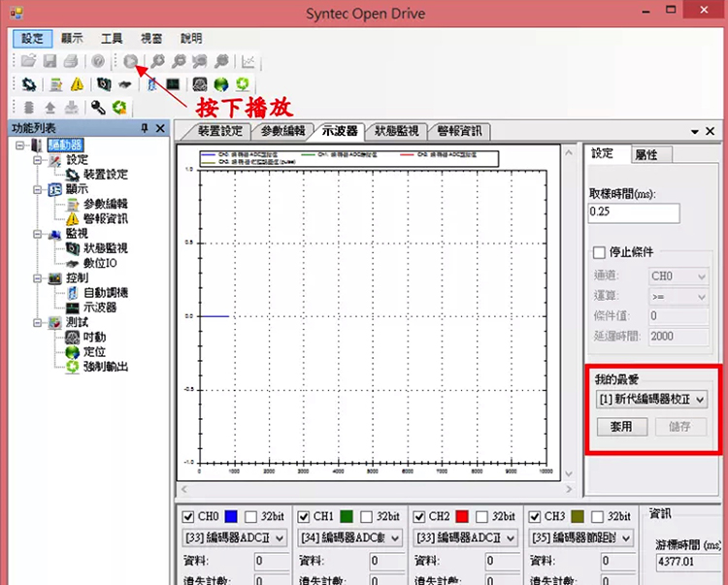This screenshot has height=585, width=728.
Task: Toggle the CH3 channel checkbox
Action: pyautogui.click(x=535, y=517)
